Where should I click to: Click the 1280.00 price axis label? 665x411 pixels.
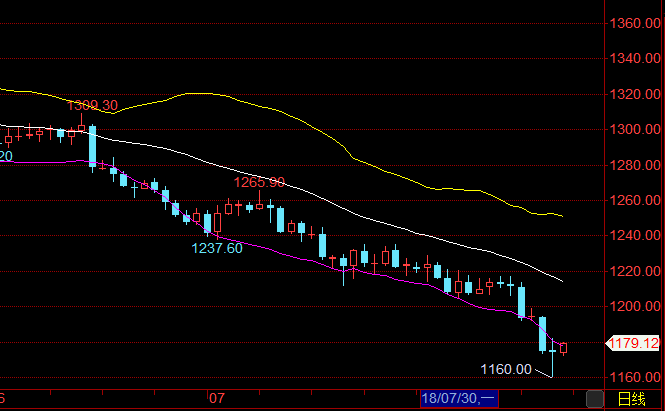click(x=634, y=165)
